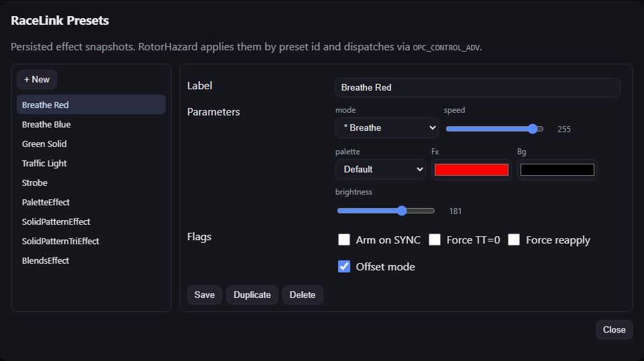Screen dimensions: 644x361
Task: Select the Breathe Blue preset
Action: (91, 124)
